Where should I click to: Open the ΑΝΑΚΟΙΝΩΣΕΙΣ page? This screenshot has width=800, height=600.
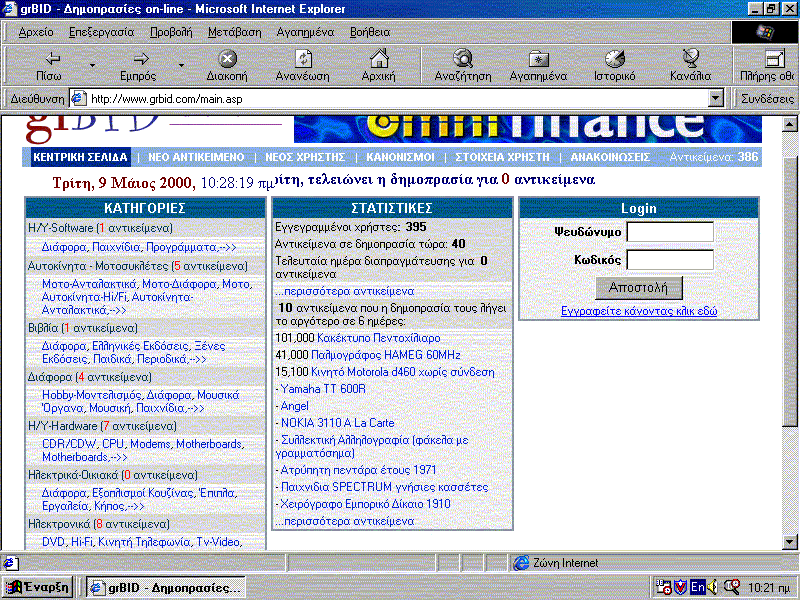pyautogui.click(x=610, y=157)
